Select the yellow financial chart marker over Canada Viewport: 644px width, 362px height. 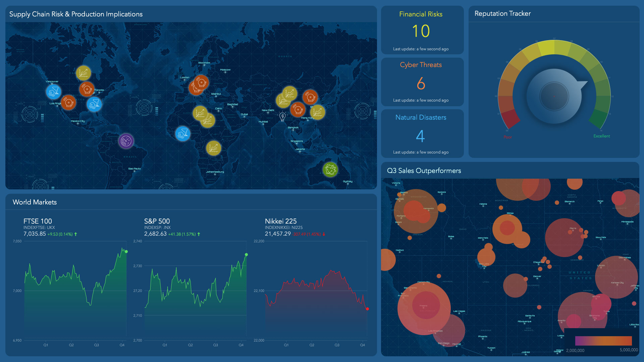point(83,73)
